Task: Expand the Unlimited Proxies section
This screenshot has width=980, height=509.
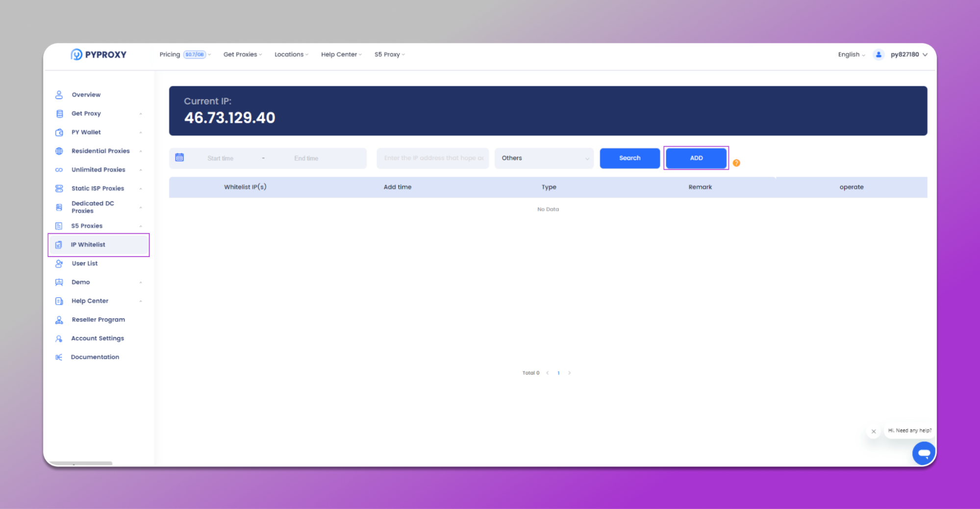Action: (141, 170)
